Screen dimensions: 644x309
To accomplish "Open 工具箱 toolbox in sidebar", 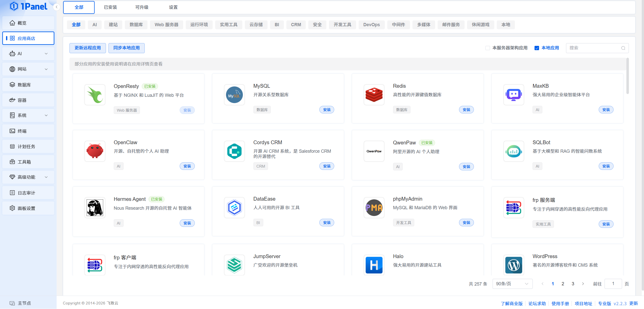I will pos(28,162).
